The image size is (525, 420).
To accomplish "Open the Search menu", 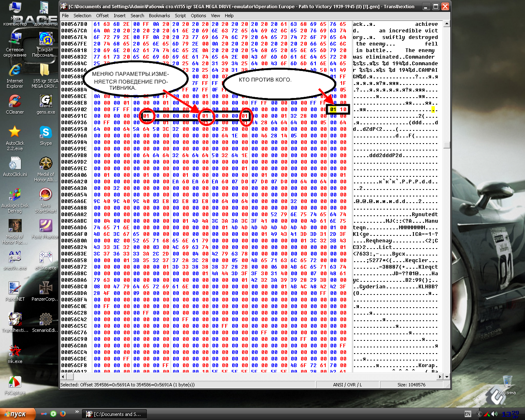I will pyautogui.click(x=137, y=16).
